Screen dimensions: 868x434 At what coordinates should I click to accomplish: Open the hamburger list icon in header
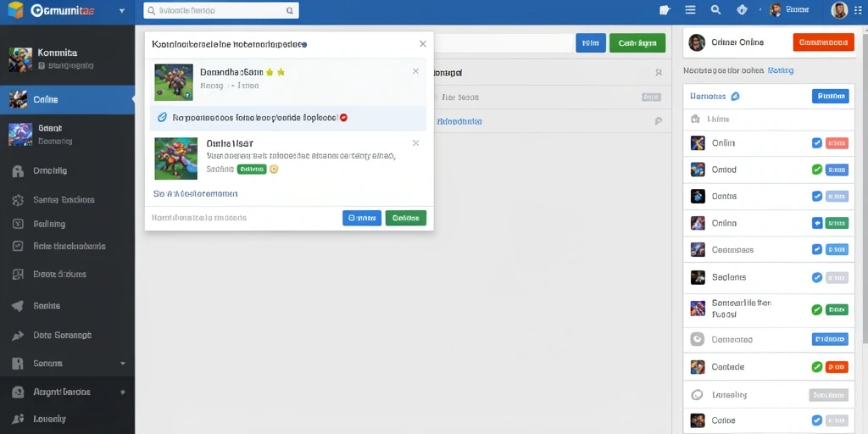point(690,10)
